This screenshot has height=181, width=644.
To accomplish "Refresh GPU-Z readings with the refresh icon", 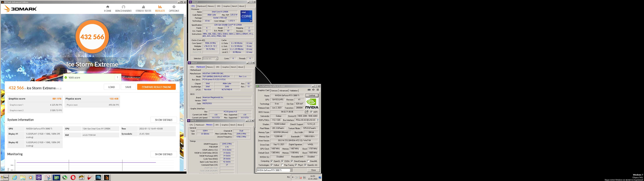I will click(x=313, y=90).
